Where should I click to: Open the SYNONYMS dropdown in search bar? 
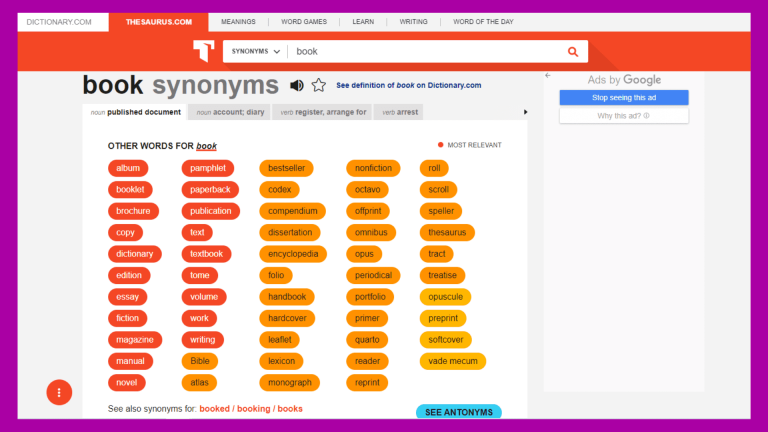256,51
